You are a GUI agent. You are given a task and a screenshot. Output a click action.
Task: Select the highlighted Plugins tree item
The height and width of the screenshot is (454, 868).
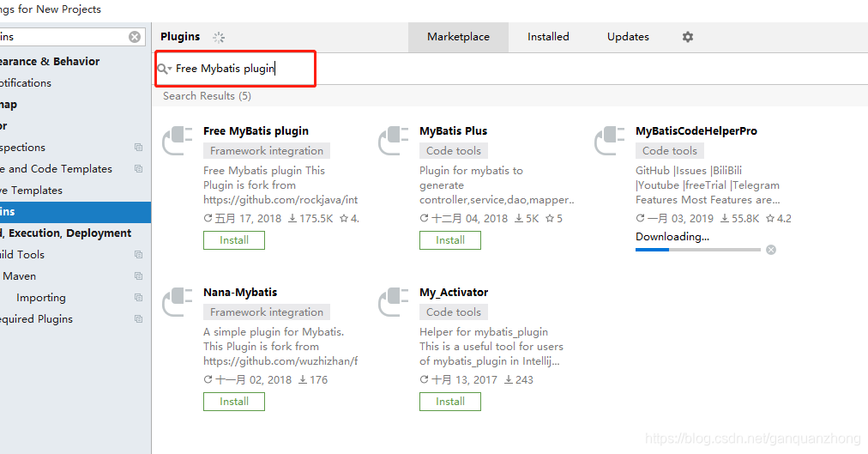click(x=75, y=212)
